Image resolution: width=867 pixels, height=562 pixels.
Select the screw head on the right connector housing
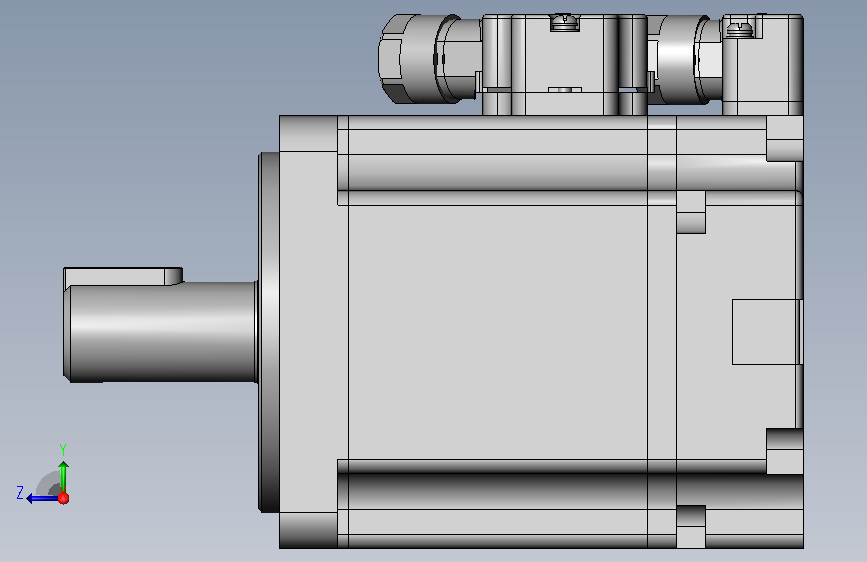739,28
